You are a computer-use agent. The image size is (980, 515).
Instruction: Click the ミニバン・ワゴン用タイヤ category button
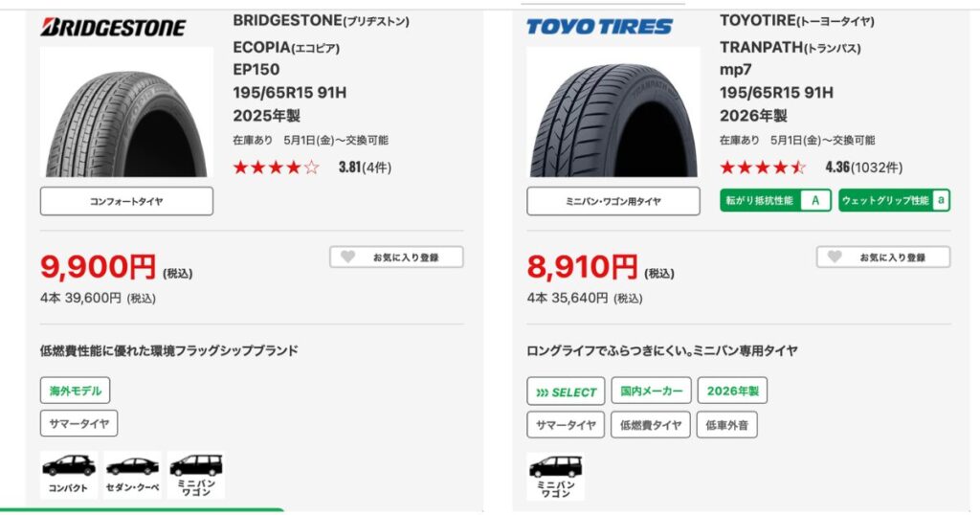(613, 201)
